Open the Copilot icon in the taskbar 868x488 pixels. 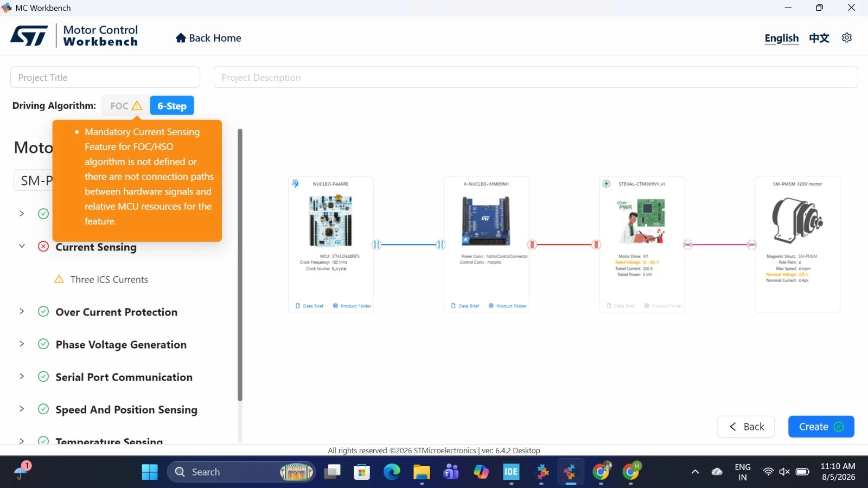[x=481, y=472]
